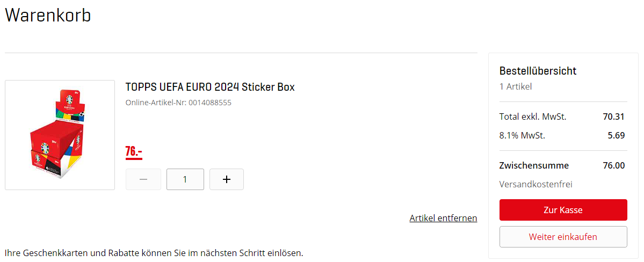Click the Warenkorb page heading

48,15
